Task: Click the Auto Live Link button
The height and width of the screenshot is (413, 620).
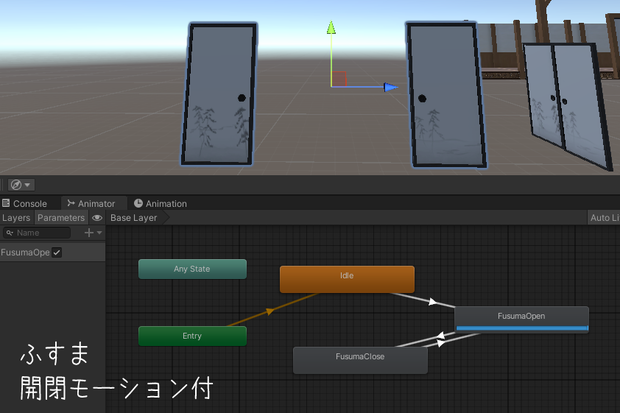Action: pyautogui.click(x=604, y=218)
